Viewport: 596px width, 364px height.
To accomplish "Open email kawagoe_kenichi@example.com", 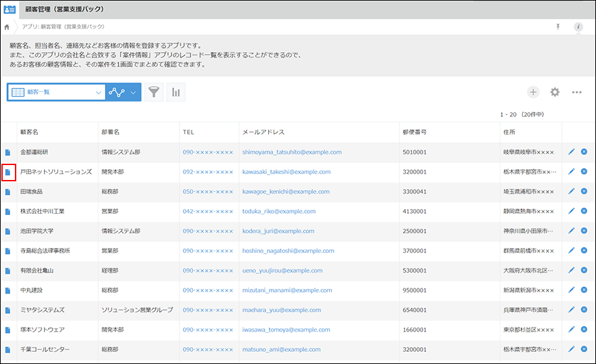I will [286, 191].
